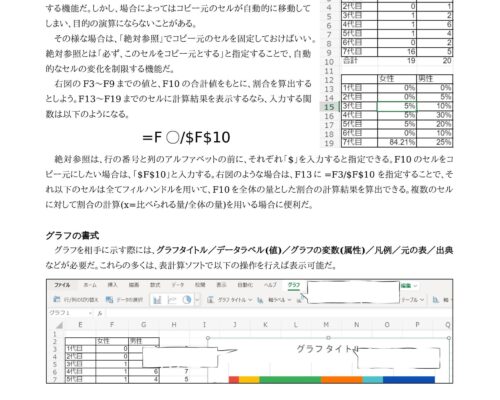Screen dimensions: 500x400
Task: Open the 編集 mode dropdown
Action: point(409,286)
